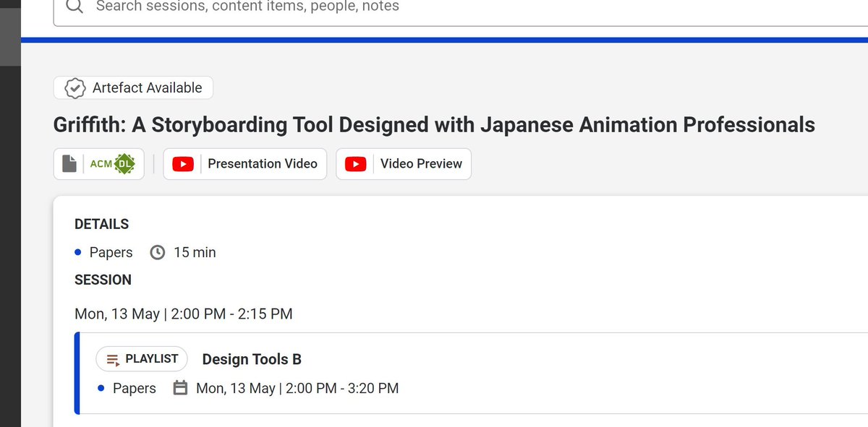Click the playlist lines icon
The height and width of the screenshot is (427, 868).
[113, 359]
